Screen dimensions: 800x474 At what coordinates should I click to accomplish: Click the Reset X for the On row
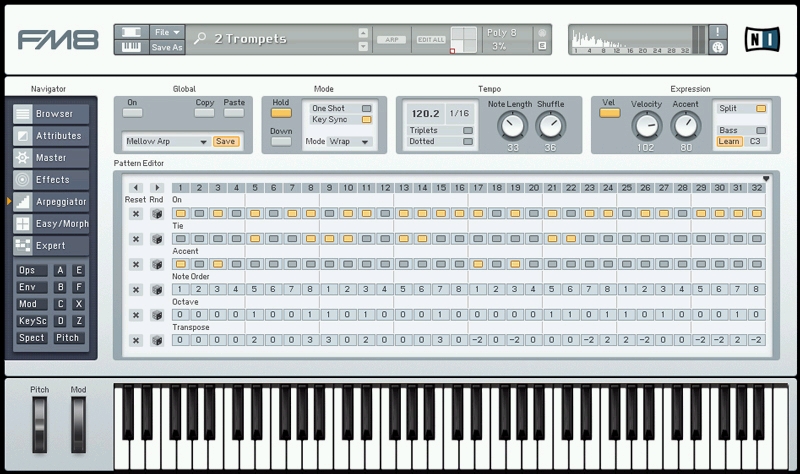(136, 214)
